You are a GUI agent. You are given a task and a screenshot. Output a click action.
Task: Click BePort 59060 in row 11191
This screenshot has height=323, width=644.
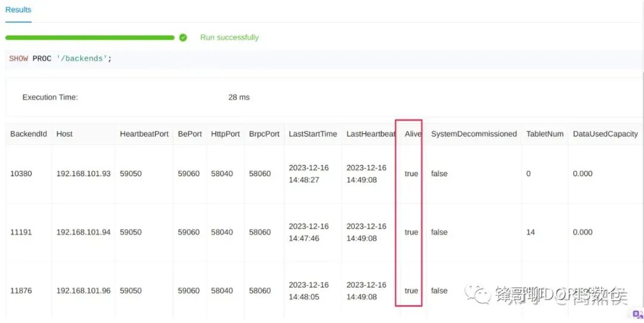[x=188, y=232]
